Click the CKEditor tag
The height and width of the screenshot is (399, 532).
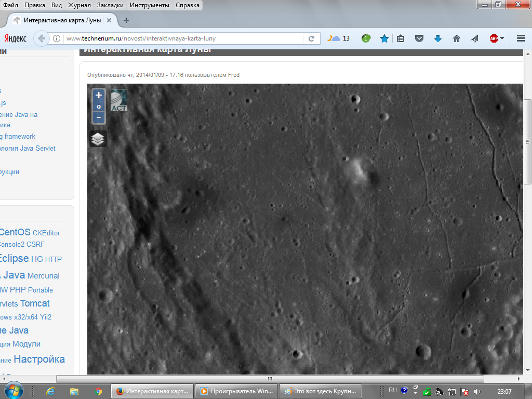pos(46,233)
